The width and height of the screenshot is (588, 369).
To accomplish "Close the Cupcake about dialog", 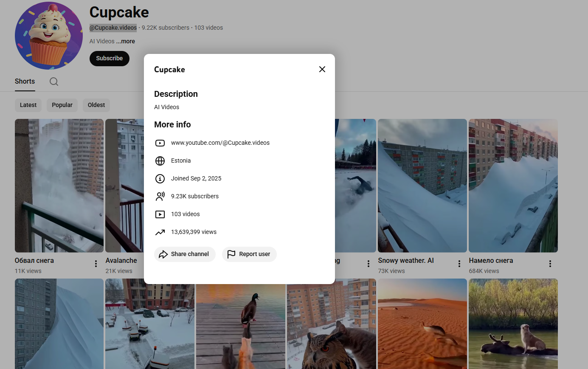I will pyautogui.click(x=322, y=69).
